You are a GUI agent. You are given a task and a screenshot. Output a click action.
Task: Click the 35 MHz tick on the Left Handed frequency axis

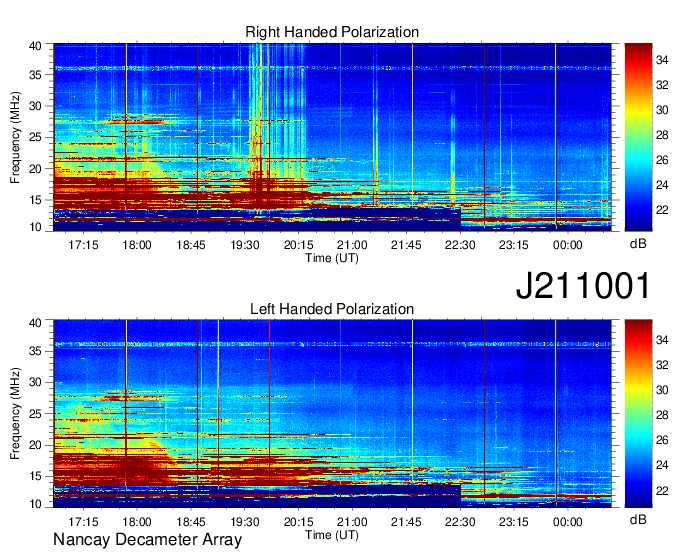(36, 351)
